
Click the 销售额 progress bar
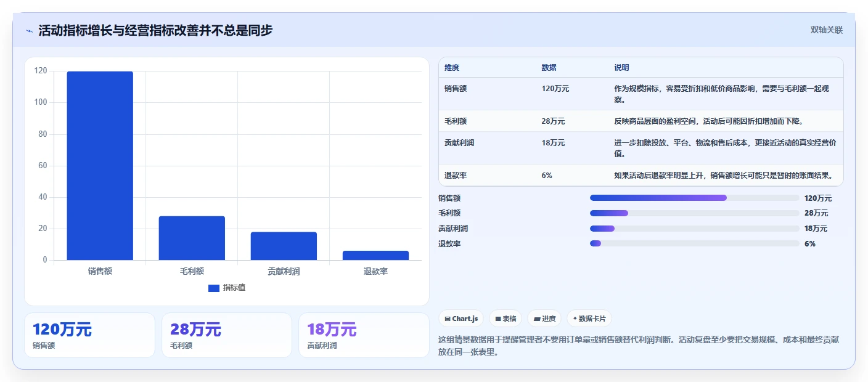694,198
